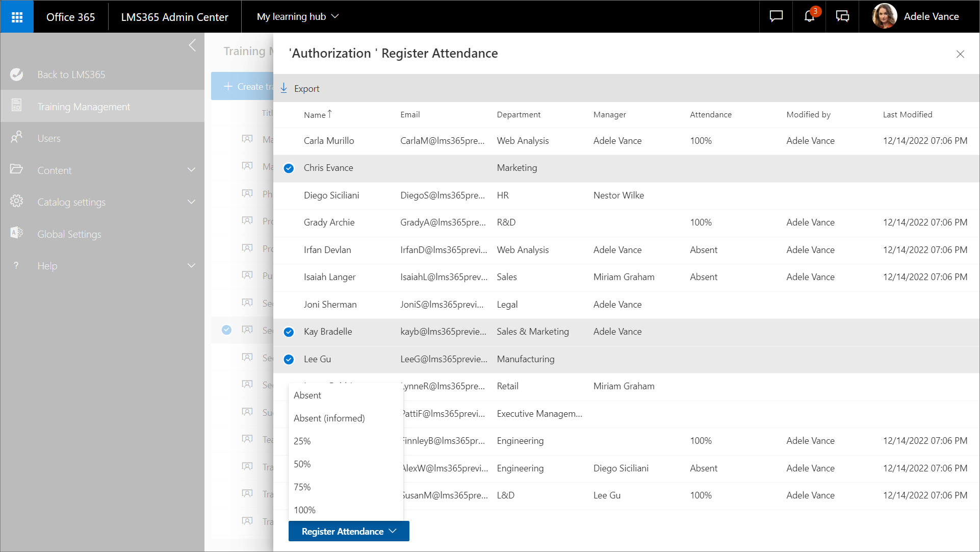
Task: Expand the Catalog settings chevron
Action: [x=191, y=202]
